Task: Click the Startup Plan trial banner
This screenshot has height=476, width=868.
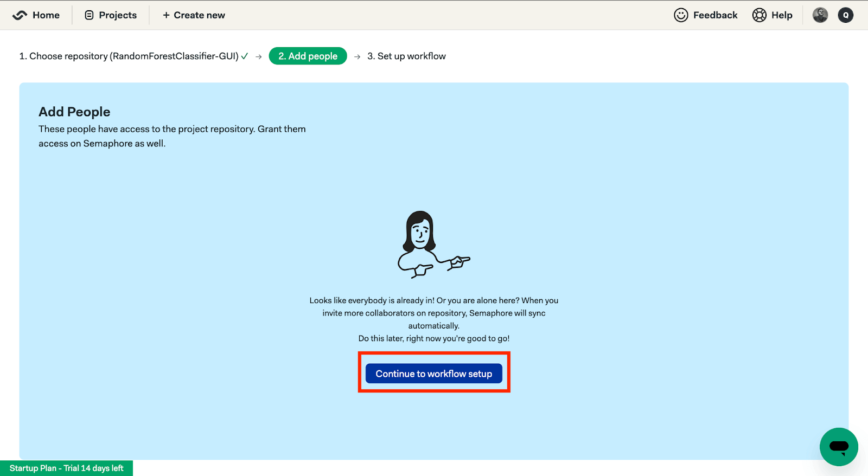Action: click(66, 468)
